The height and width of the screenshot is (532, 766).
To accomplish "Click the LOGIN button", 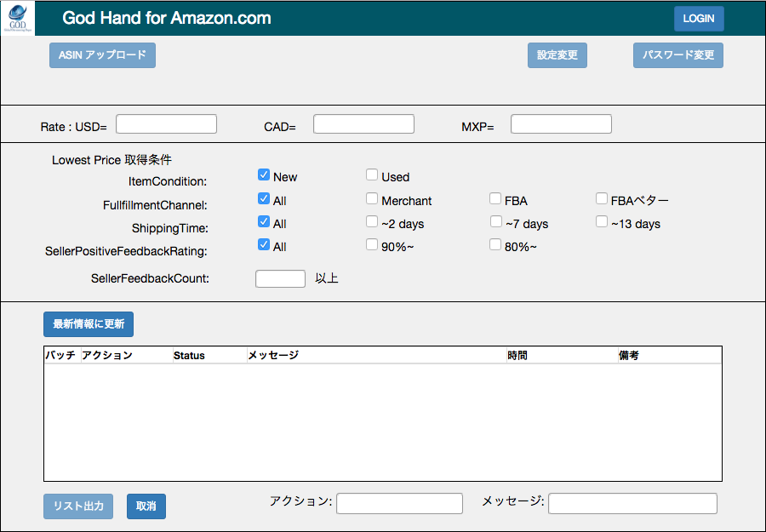I will coord(699,19).
